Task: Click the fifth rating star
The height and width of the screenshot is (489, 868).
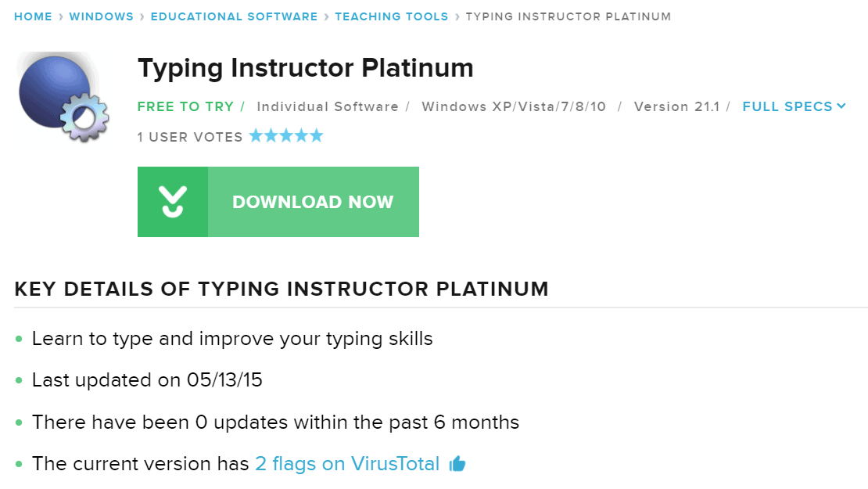Action: [316, 135]
